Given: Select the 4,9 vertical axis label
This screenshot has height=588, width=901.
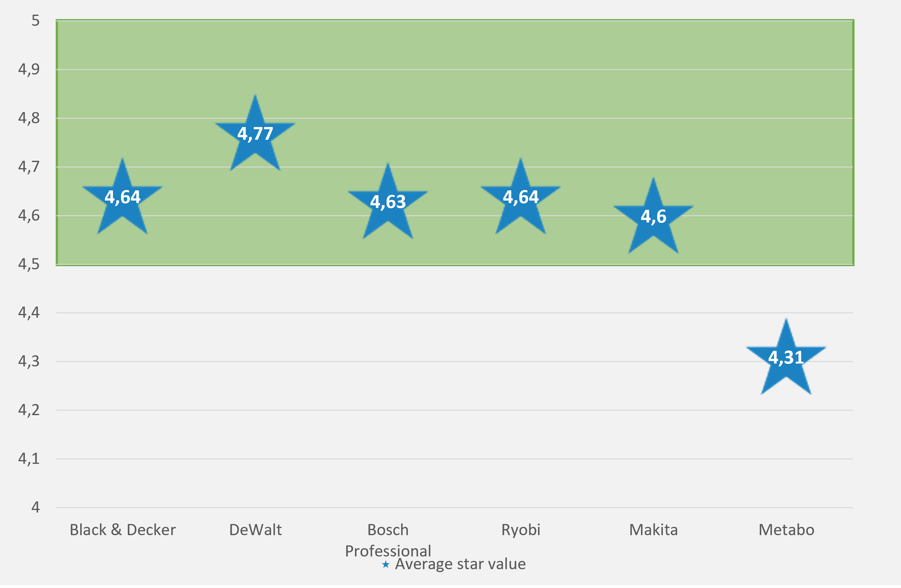Looking at the screenshot, I should (29, 69).
